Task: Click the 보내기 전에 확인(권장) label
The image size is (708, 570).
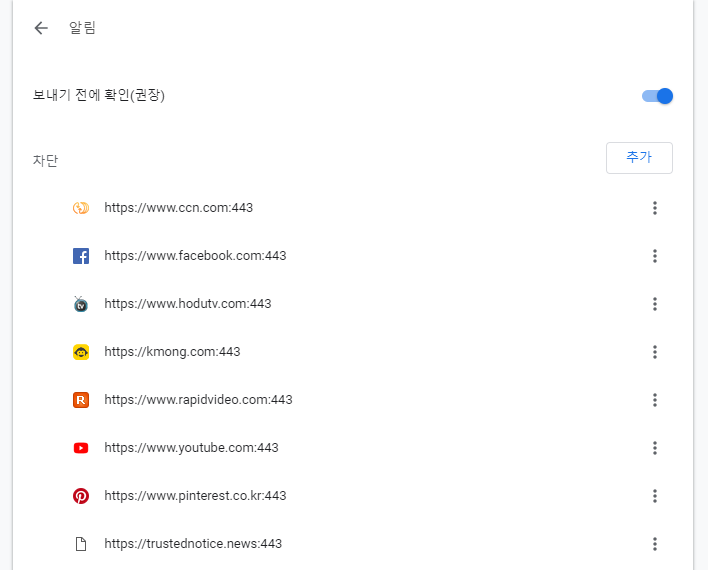Action: click(99, 95)
